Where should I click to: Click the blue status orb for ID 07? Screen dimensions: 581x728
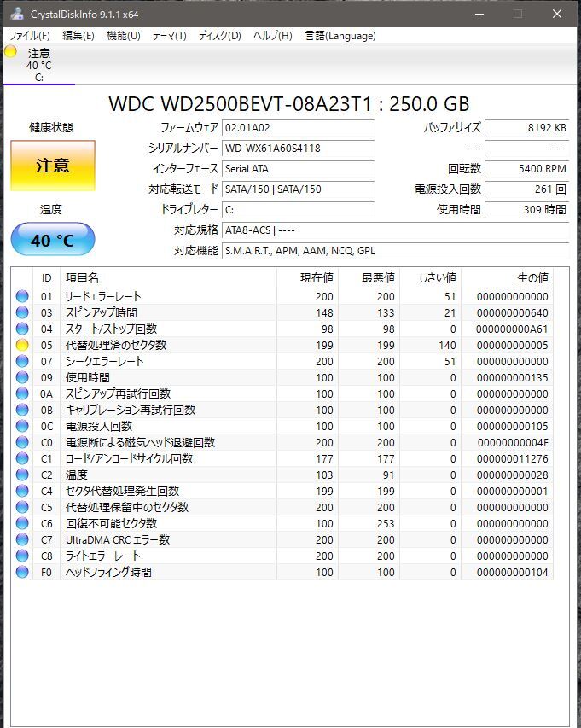point(22,361)
